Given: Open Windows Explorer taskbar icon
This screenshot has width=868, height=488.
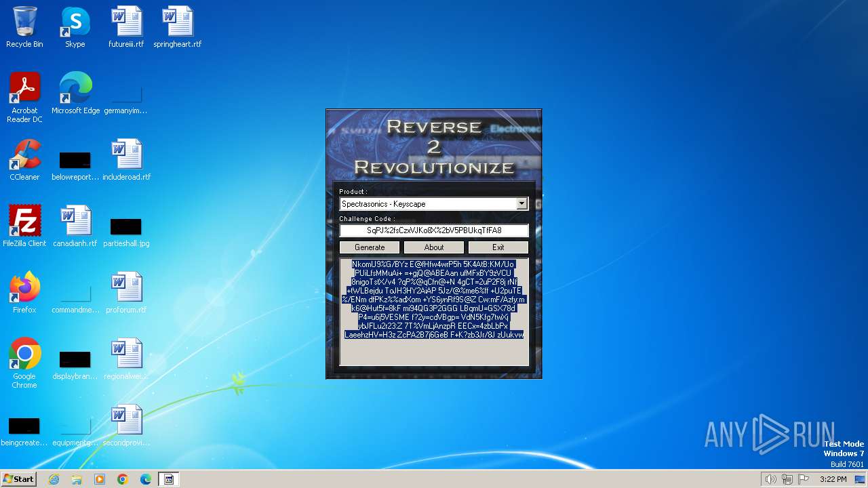Looking at the screenshot, I should tap(77, 479).
